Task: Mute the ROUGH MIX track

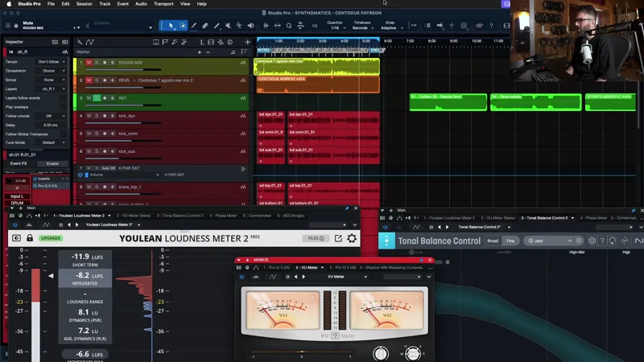Action: [x=89, y=63]
